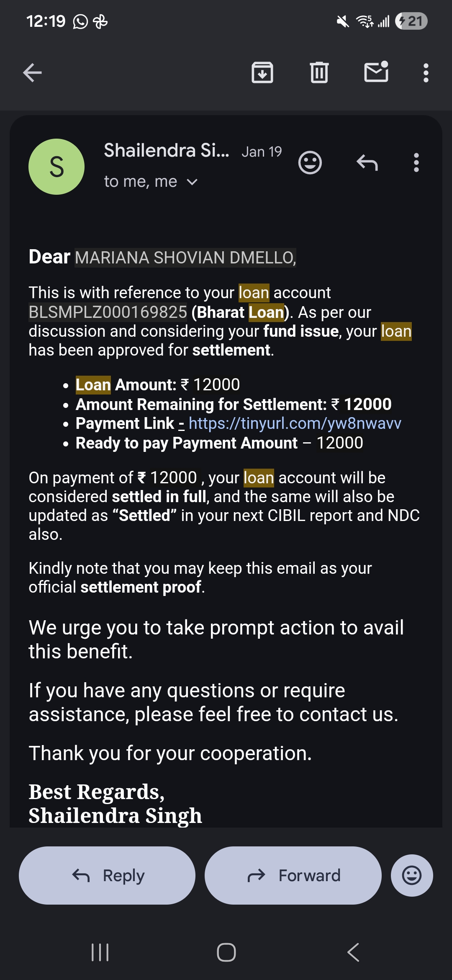Tap the recipient name MARIANA SHOVIAN DMELLO
The width and height of the screenshot is (452, 980).
[x=185, y=258]
